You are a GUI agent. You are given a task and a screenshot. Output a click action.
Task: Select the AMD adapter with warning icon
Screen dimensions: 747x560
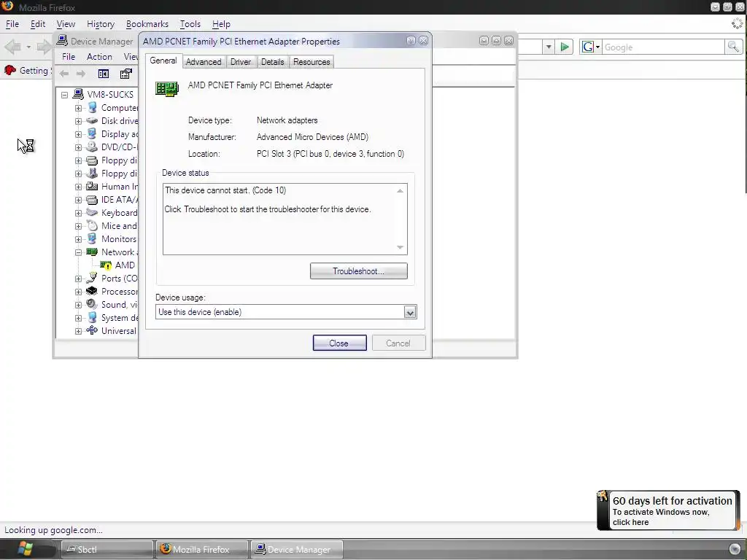point(117,265)
